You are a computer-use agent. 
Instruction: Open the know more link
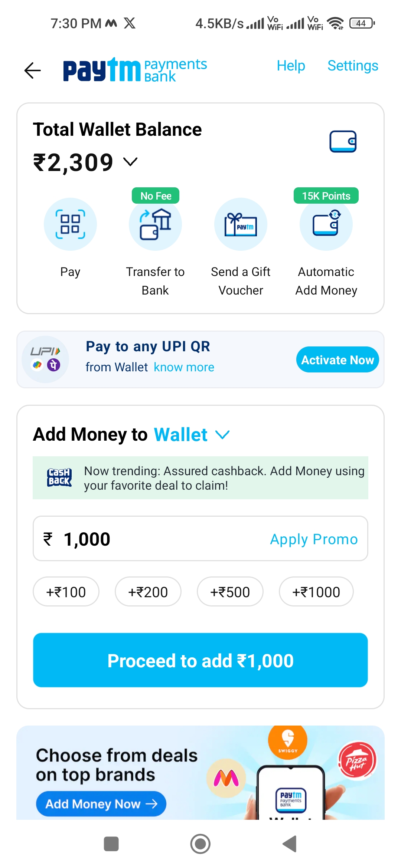click(x=184, y=367)
